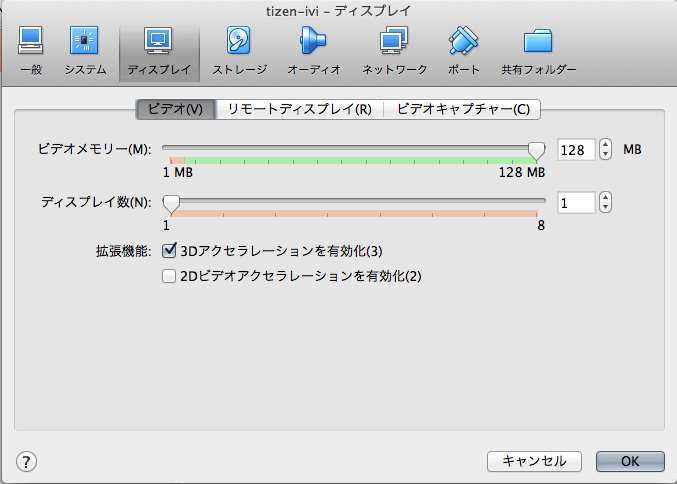Enable 2Dビデオアクセラレーションを有効化 checkbox
This screenshot has width=677, height=484.
pos(169,276)
